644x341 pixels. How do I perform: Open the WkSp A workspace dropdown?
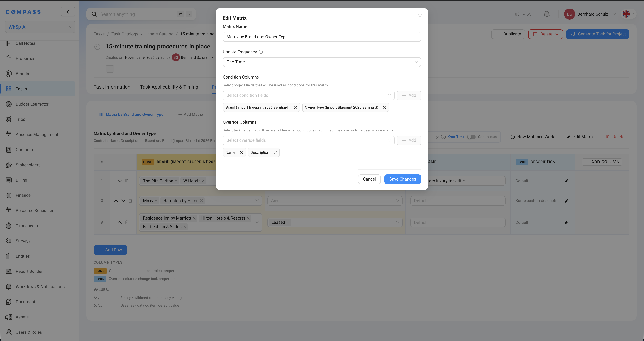(x=40, y=27)
